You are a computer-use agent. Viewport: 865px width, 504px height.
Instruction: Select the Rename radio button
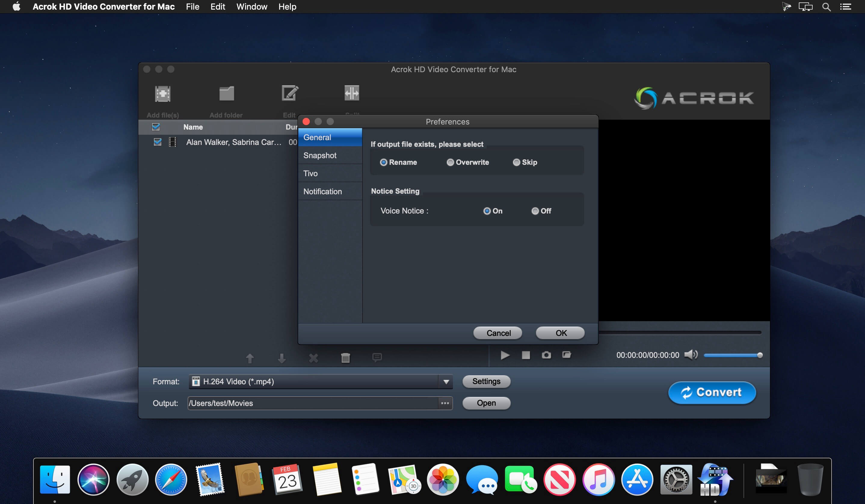pyautogui.click(x=383, y=162)
